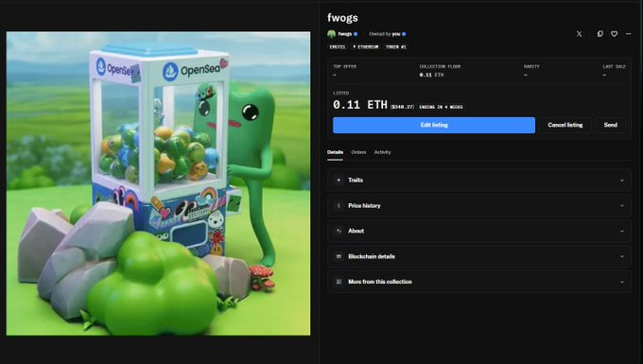643x364 pixels.
Task: Click the fwogs collection avatar
Action: point(331,34)
